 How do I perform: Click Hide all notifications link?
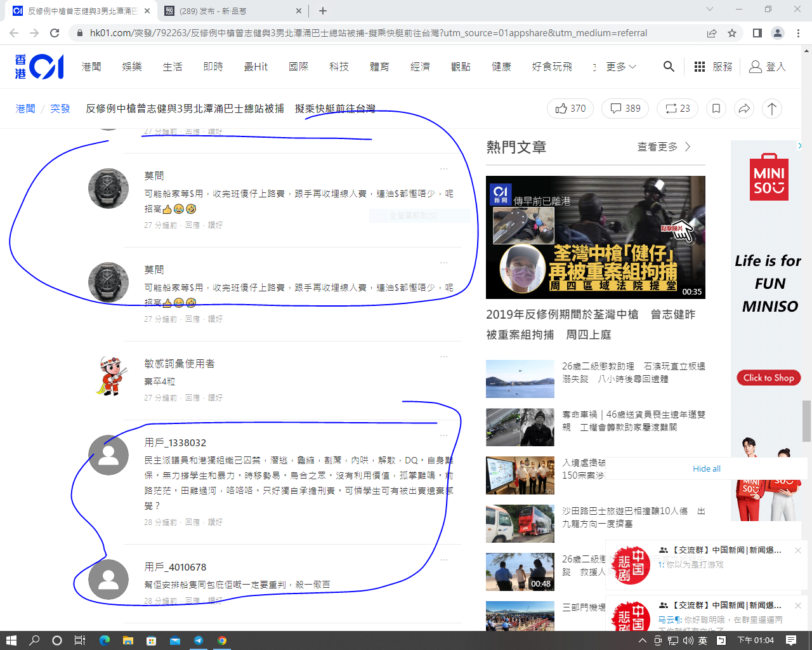707,468
